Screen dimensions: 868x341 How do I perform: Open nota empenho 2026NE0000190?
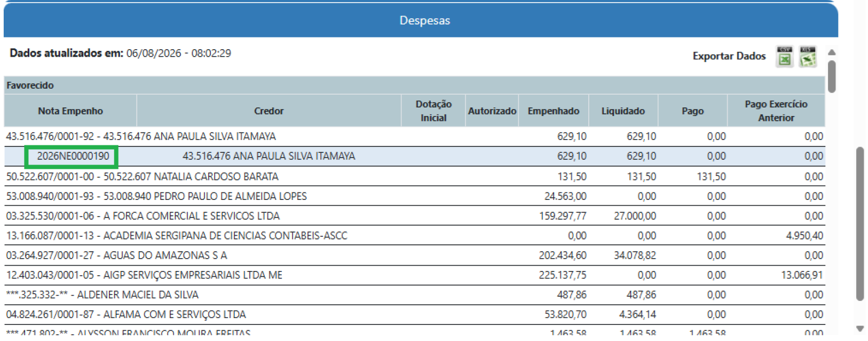pos(73,156)
